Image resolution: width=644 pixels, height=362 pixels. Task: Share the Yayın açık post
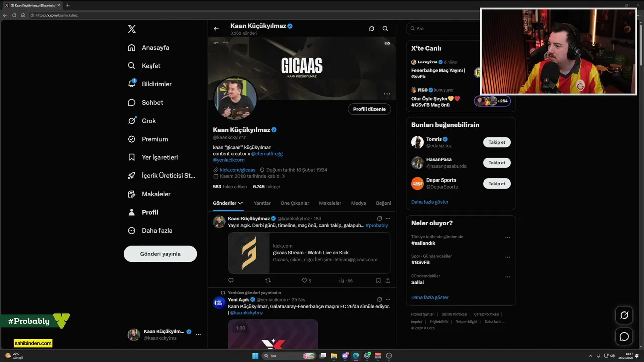pyautogui.click(x=388, y=280)
